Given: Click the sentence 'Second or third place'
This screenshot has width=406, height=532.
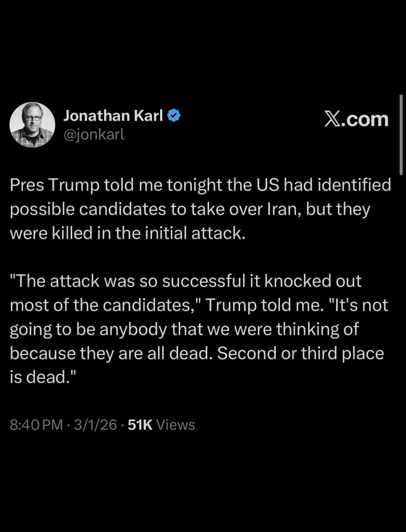Looking at the screenshot, I should [x=301, y=353].
